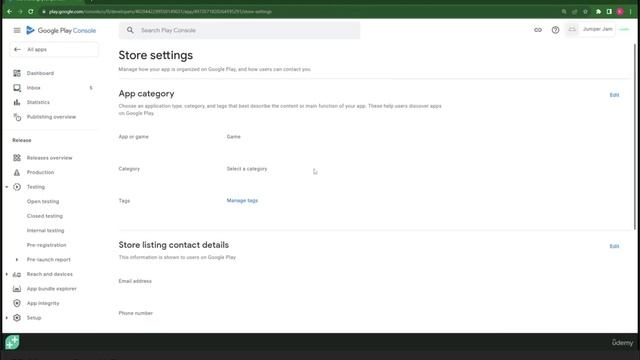Focus the Search Play Console field
The image size is (640, 360).
click(x=240, y=30)
